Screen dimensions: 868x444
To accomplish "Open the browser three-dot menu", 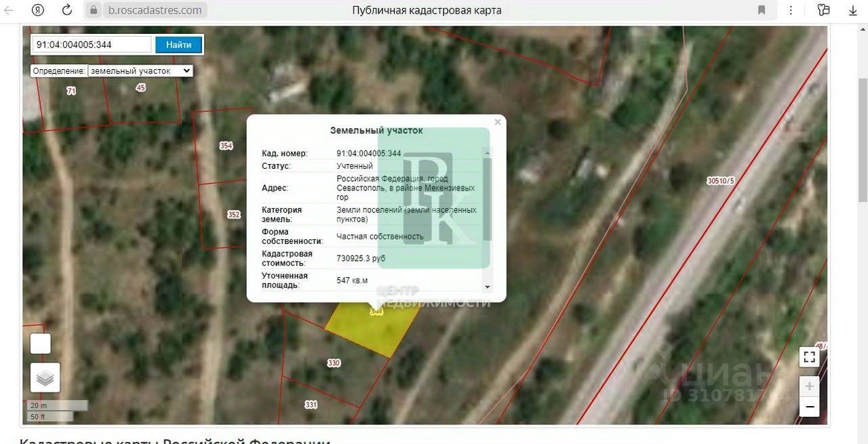I will pyautogui.click(x=791, y=10).
